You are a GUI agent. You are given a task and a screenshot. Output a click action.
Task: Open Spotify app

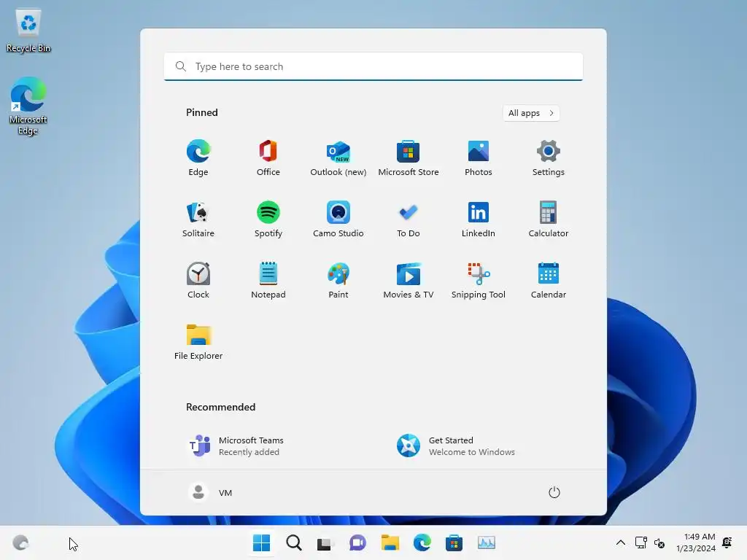[x=268, y=219]
